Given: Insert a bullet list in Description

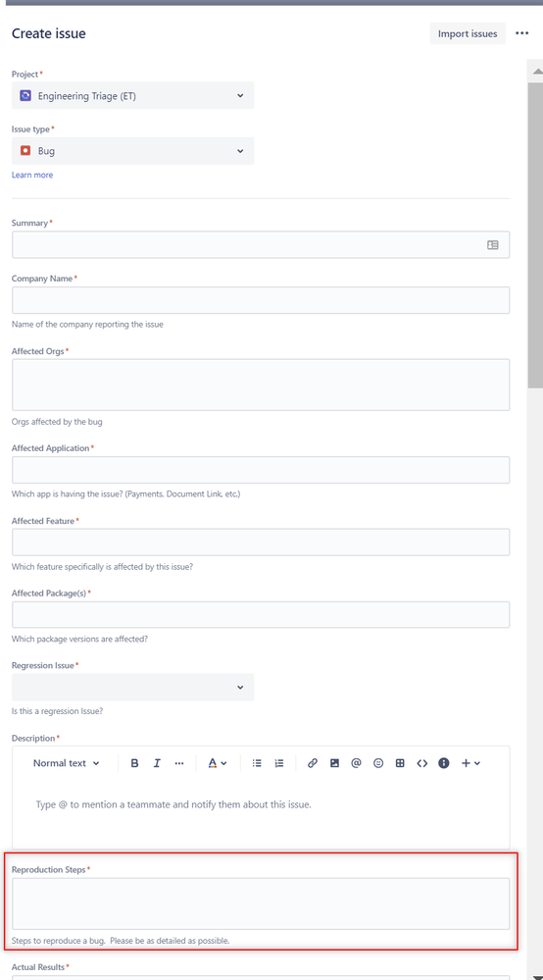Looking at the screenshot, I should (x=257, y=763).
